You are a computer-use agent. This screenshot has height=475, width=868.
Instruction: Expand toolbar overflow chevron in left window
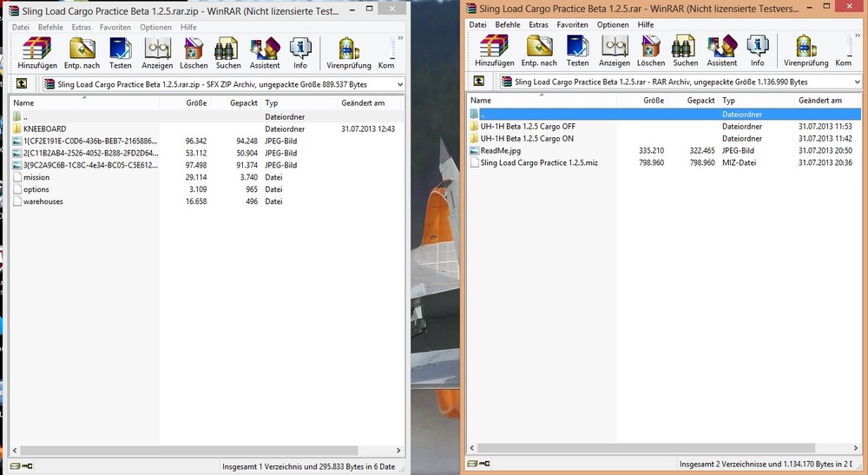pos(400,38)
